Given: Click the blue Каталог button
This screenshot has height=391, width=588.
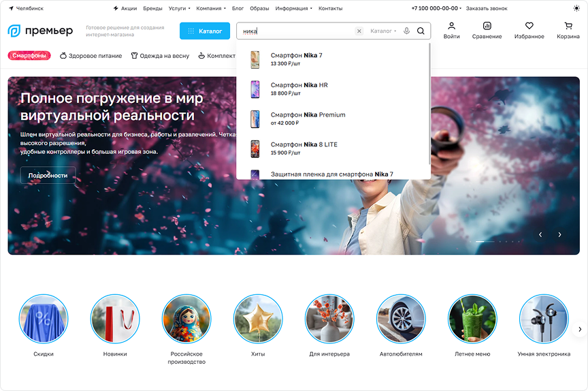Looking at the screenshot, I should pyautogui.click(x=205, y=31).
